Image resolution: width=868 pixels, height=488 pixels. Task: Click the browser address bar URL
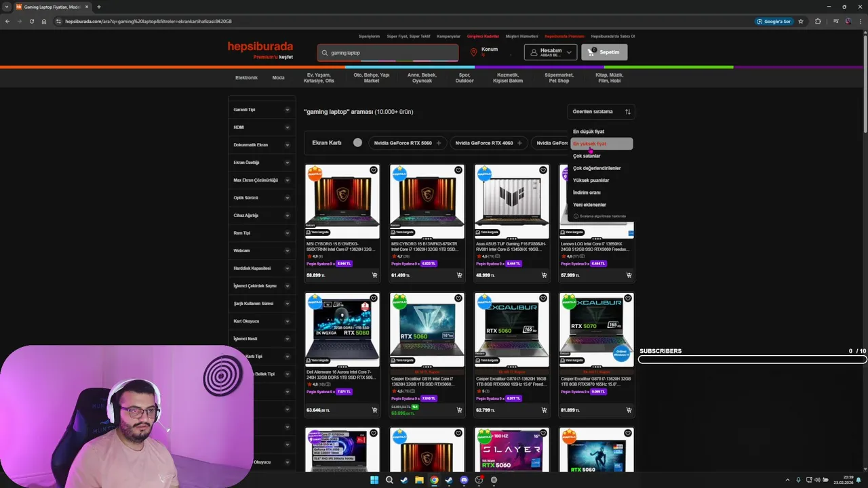149,21
